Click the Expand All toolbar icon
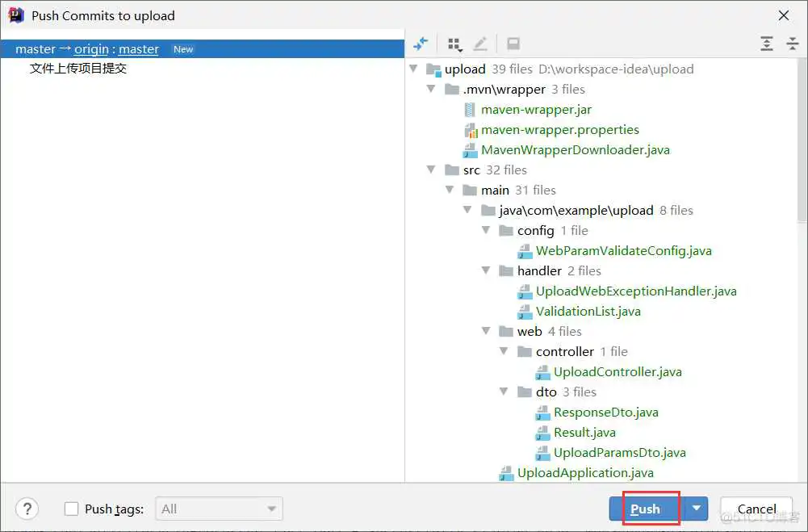This screenshot has width=808, height=532. (x=767, y=44)
